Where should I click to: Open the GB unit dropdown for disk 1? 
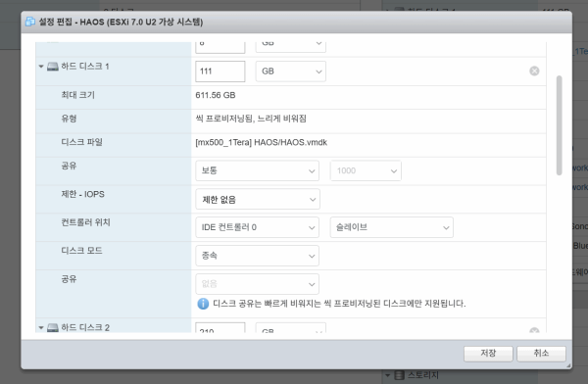pyautogui.click(x=291, y=72)
